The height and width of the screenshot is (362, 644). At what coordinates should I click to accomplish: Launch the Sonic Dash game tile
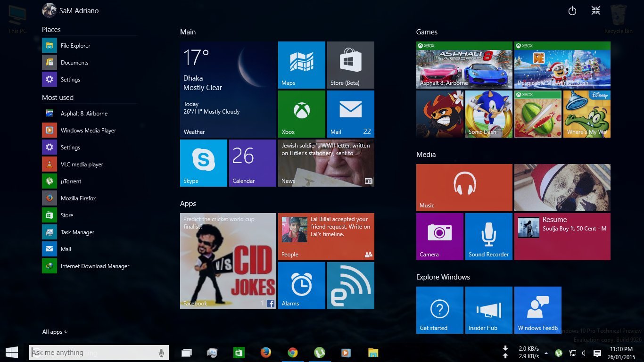[489, 114]
